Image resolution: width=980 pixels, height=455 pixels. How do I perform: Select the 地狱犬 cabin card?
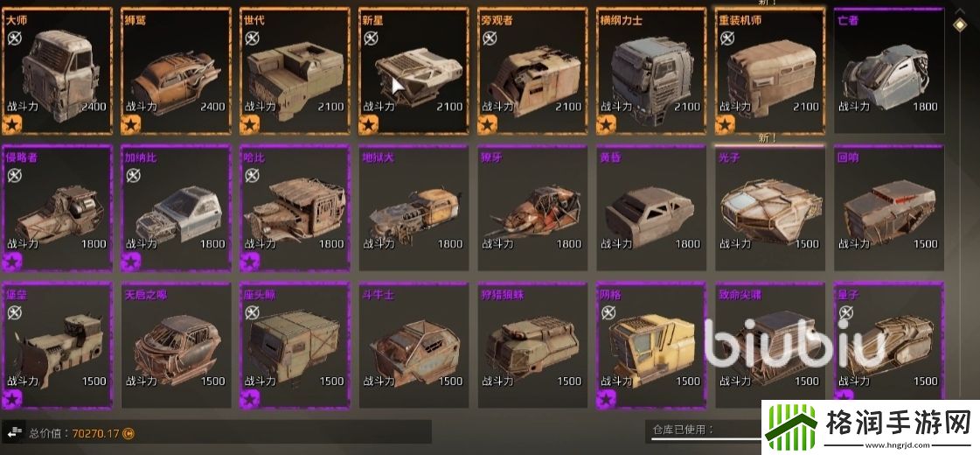(x=414, y=207)
